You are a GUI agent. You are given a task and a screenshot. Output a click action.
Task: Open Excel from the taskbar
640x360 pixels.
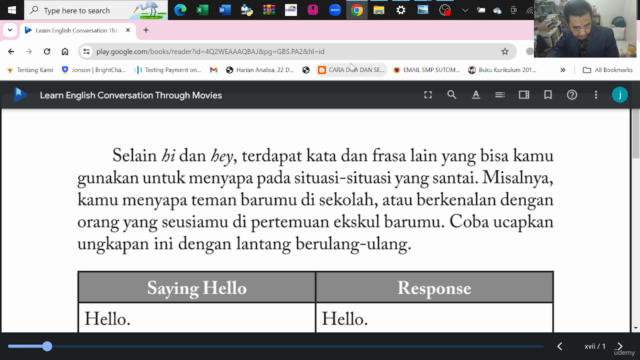[x=202, y=10]
